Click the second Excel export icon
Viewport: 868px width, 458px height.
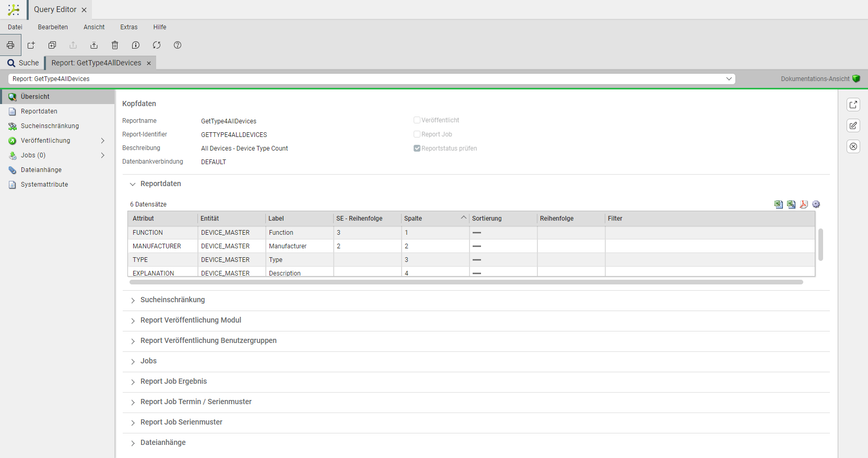coord(791,204)
